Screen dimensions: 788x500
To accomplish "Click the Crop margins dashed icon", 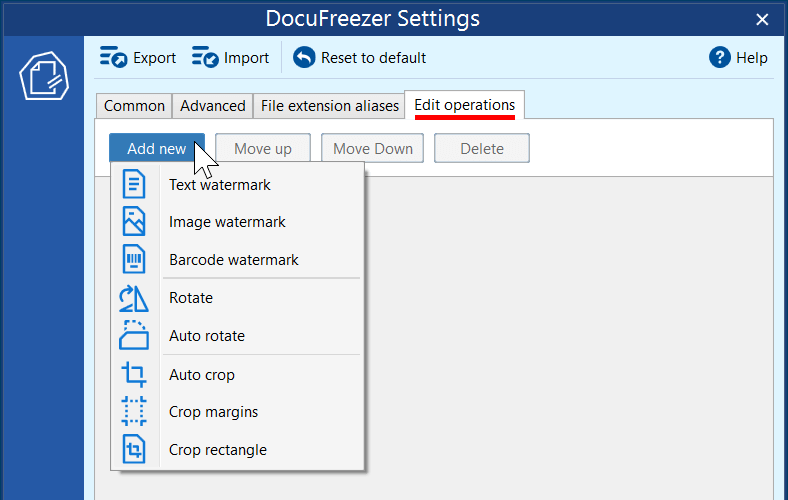I will [x=134, y=412].
